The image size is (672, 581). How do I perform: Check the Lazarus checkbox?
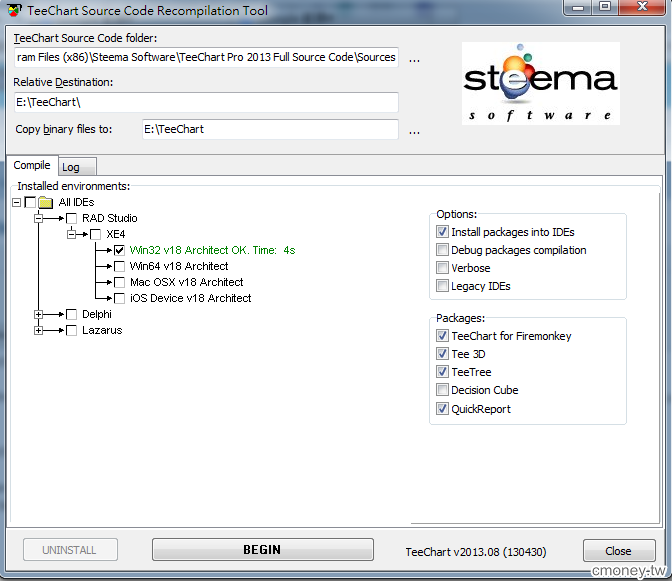pos(72,330)
